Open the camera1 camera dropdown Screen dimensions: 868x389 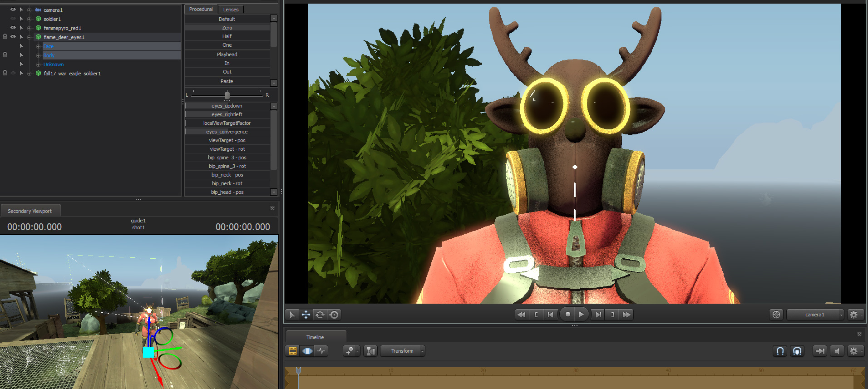(815, 315)
